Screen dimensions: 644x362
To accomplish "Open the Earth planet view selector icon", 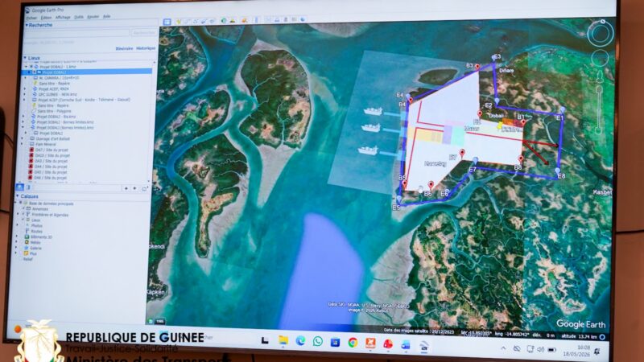I will point(245,19).
